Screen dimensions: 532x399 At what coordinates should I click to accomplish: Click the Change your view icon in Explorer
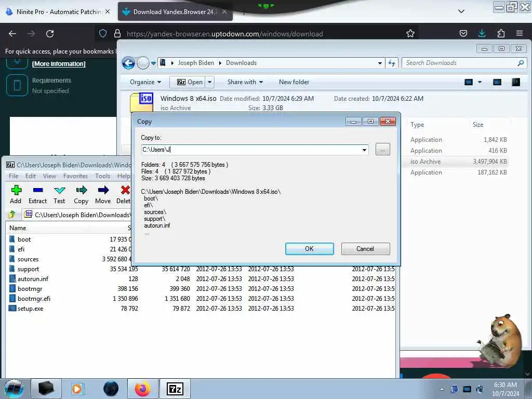pyautogui.click(x=469, y=82)
